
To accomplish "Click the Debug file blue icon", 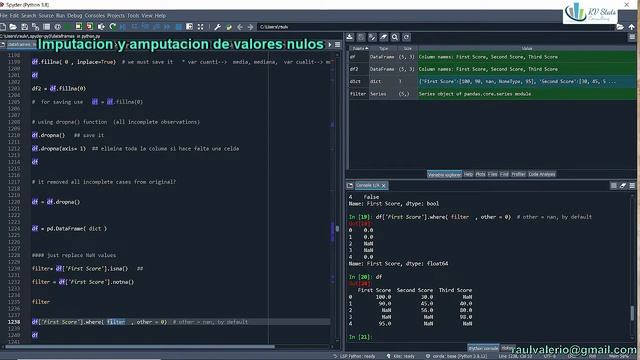I will tap(123, 27).
